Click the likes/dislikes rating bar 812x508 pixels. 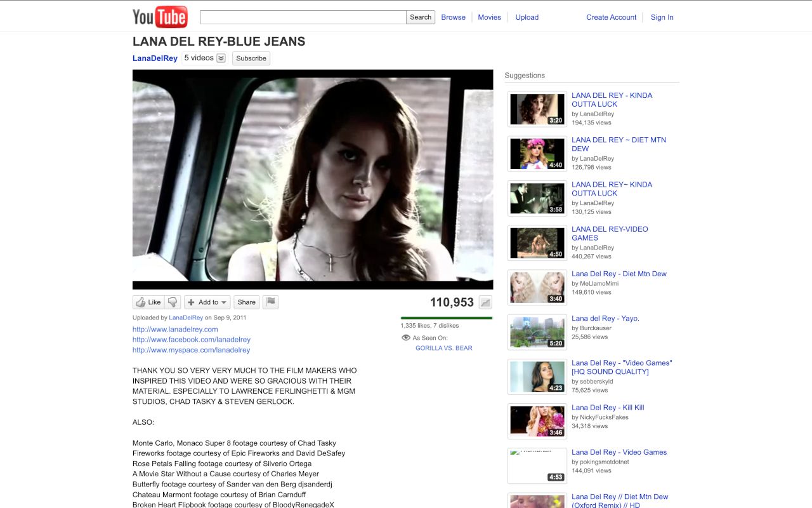pyautogui.click(x=447, y=317)
